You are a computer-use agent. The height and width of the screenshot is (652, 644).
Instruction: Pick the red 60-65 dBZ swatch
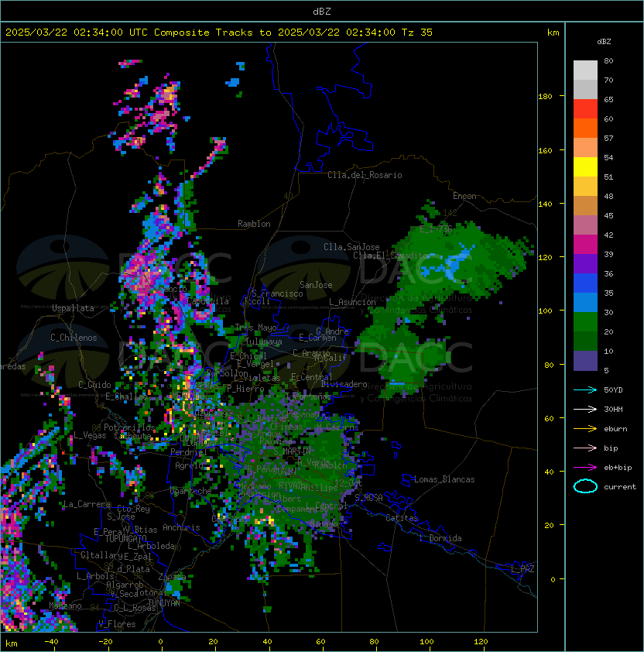tap(585, 109)
